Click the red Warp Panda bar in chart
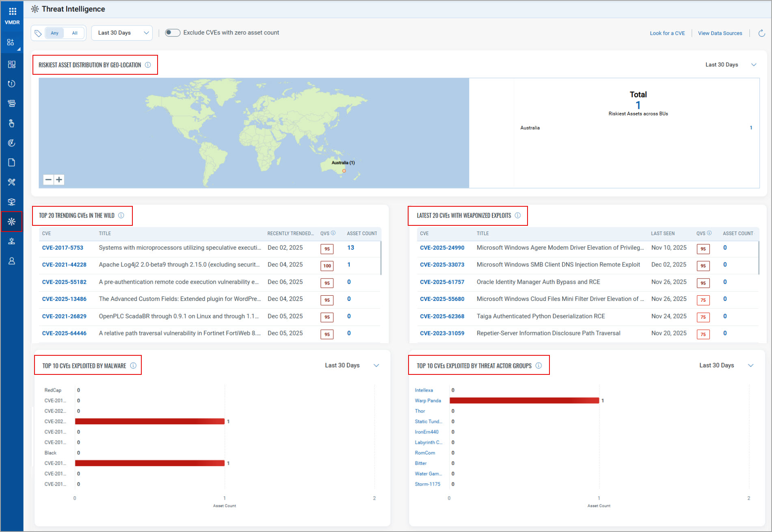 tap(524, 400)
